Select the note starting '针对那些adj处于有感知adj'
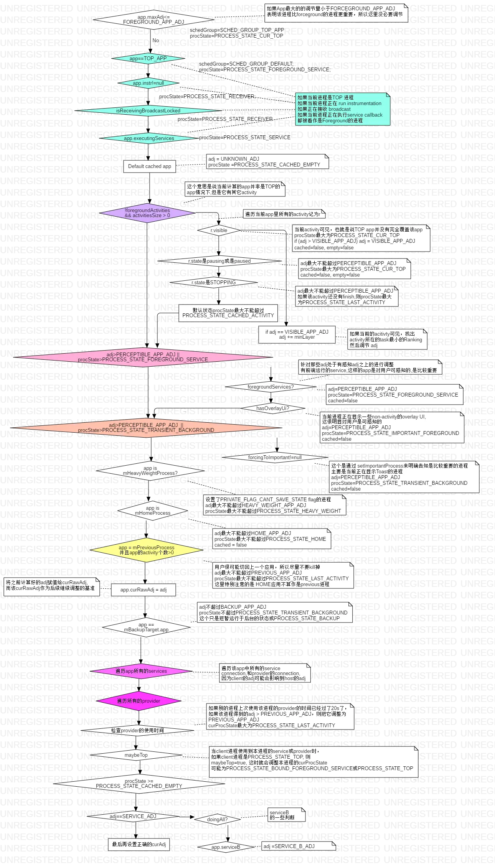 click(x=370, y=367)
